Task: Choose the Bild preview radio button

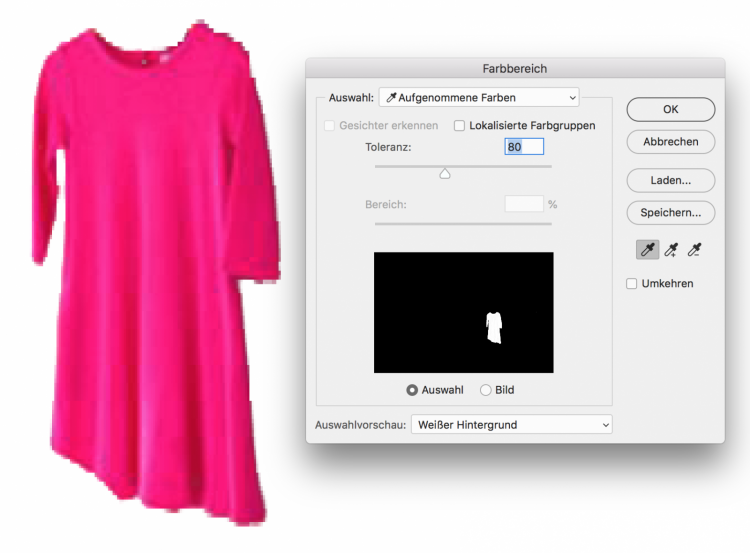Action: point(485,390)
